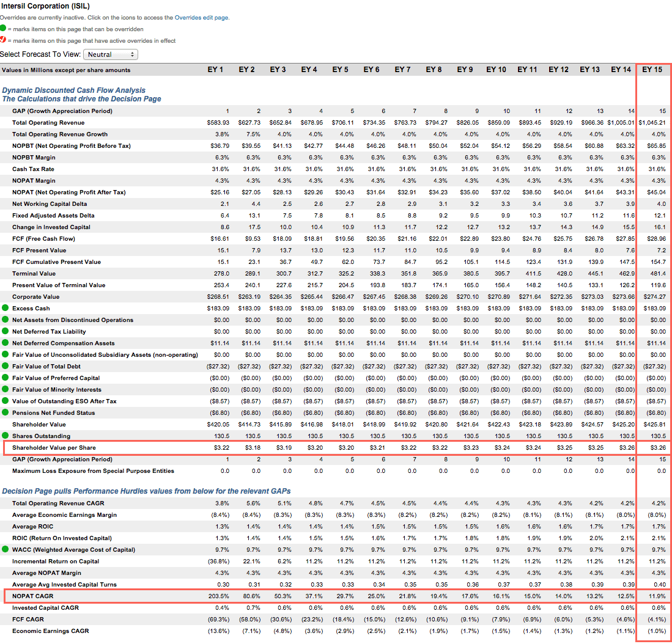Viewport: 672px width, 644px height.
Task: Select the NOPAT CAGR row label
Action: point(33,596)
